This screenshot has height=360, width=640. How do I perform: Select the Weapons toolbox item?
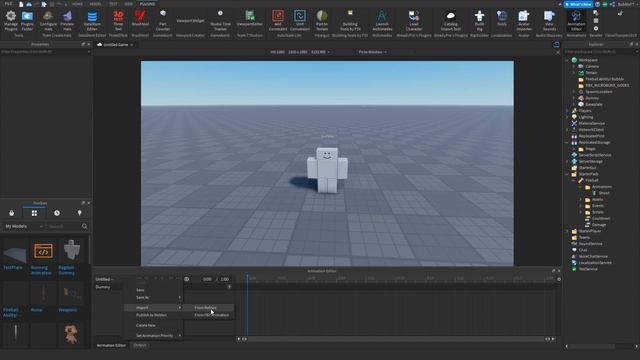[x=71, y=298]
